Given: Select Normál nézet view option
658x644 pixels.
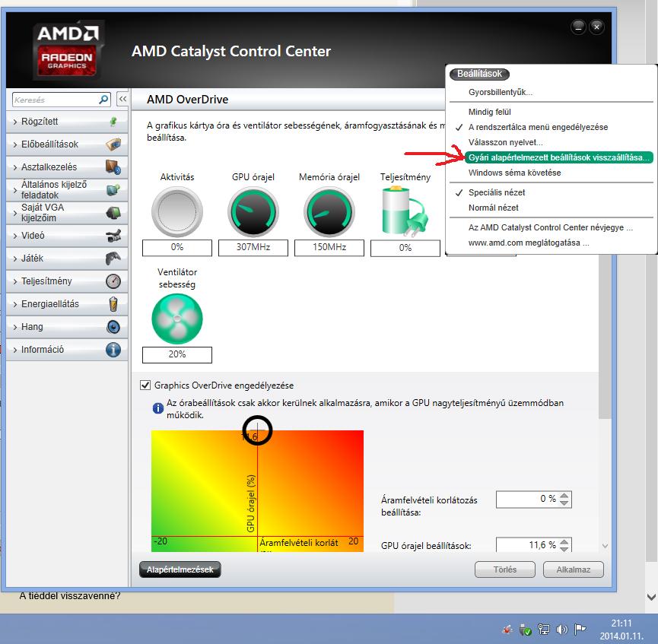Looking at the screenshot, I should tap(493, 208).
